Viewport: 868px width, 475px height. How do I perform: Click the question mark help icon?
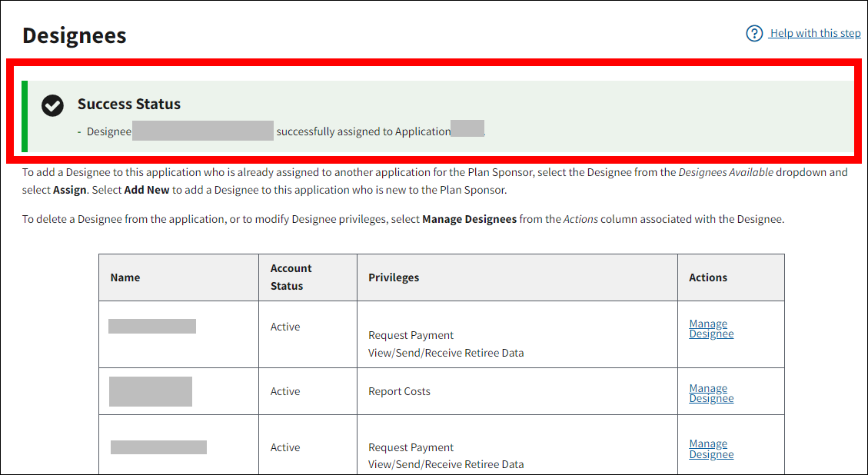click(x=754, y=34)
